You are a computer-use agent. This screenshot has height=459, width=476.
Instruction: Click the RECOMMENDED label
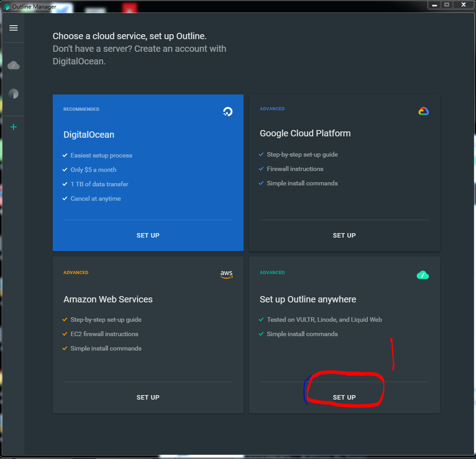coord(81,109)
